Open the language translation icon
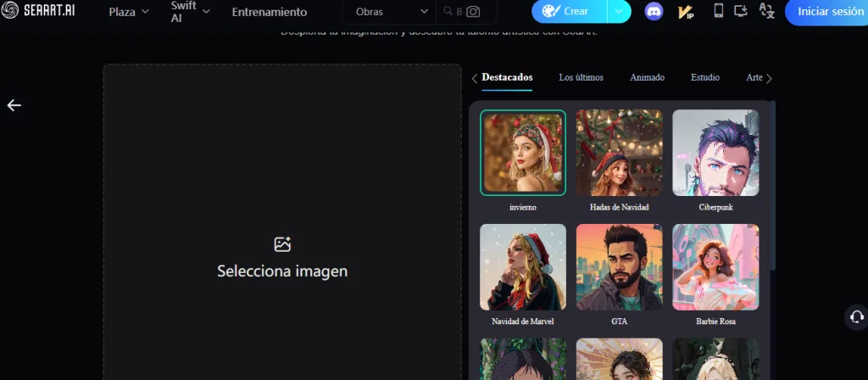 766,10
